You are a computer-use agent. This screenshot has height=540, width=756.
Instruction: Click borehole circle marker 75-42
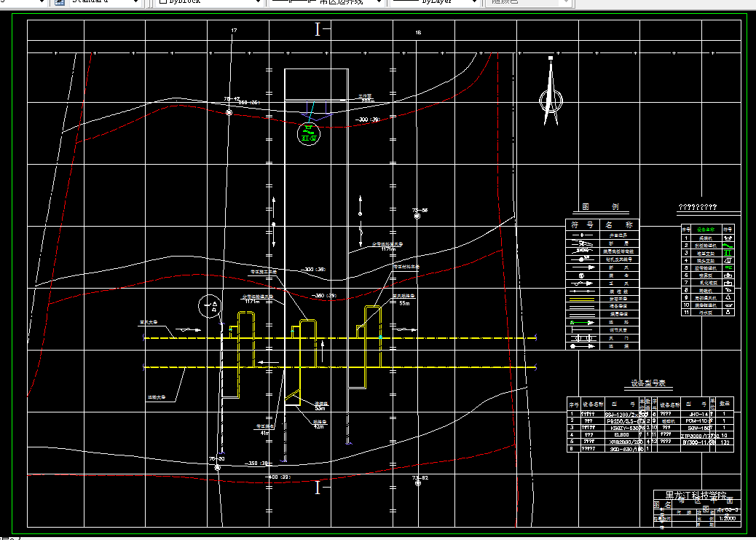229,112
